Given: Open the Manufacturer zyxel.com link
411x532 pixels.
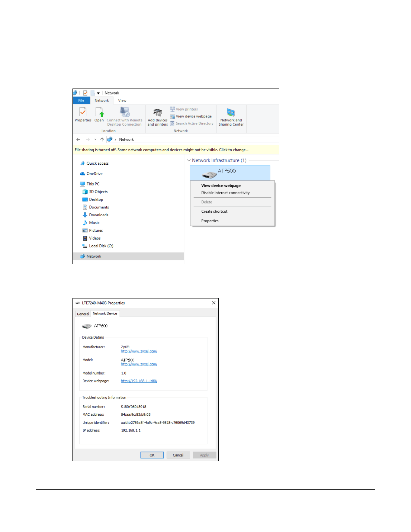Looking at the screenshot, I should (x=139, y=351).
